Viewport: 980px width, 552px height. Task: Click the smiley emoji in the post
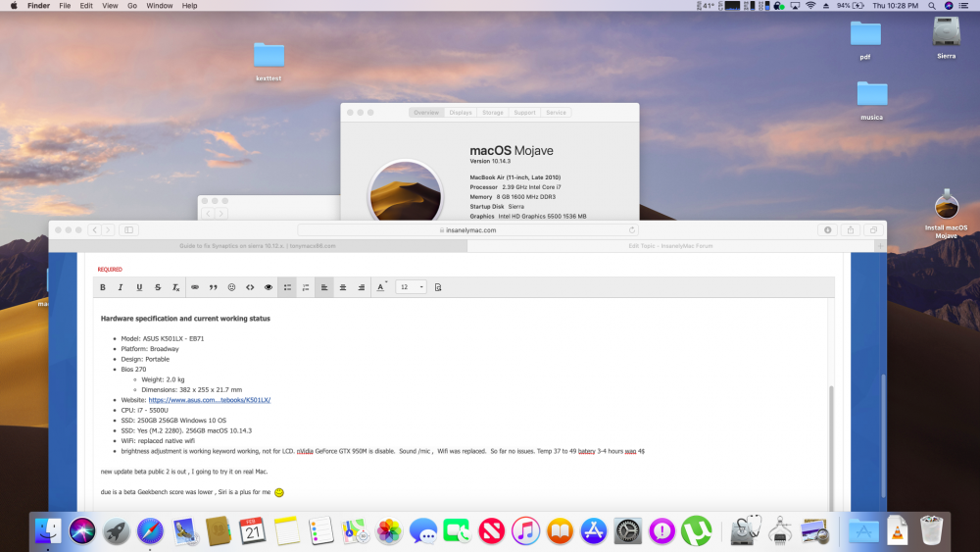coord(279,492)
